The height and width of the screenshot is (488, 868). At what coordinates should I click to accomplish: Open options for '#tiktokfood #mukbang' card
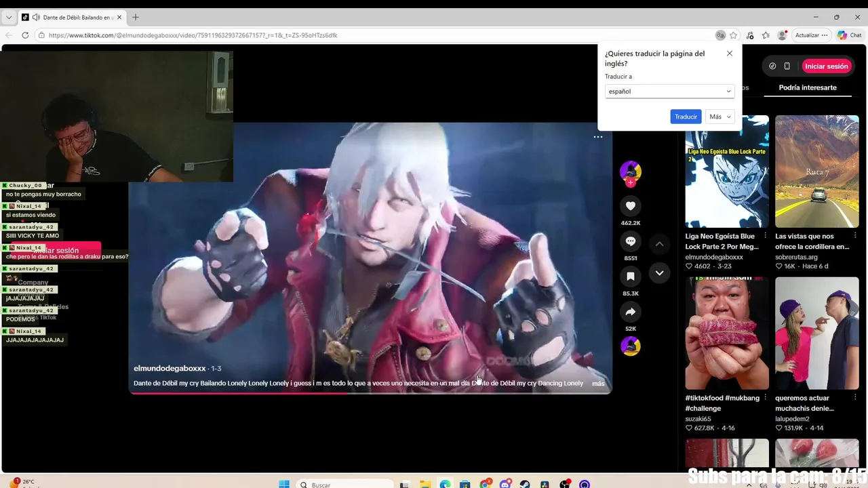766,397
